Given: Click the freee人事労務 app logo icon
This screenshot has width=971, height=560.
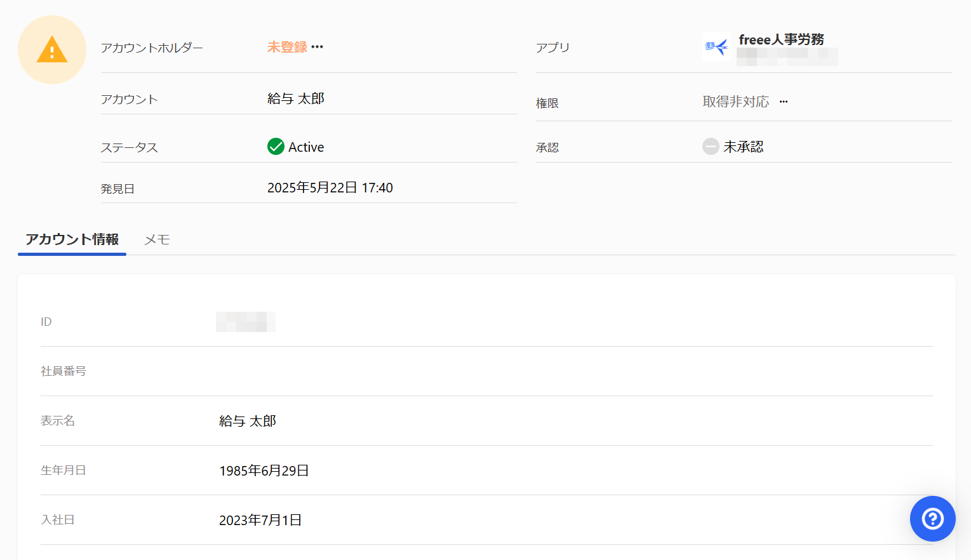Looking at the screenshot, I should click(x=716, y=47).
